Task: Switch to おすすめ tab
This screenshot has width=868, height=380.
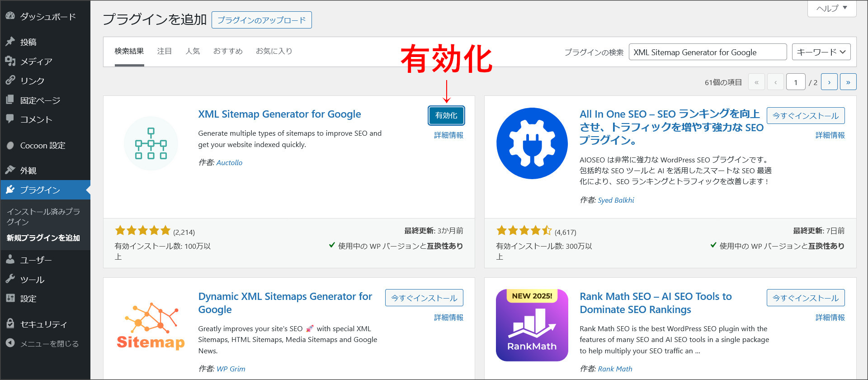Action: [228, 51]
